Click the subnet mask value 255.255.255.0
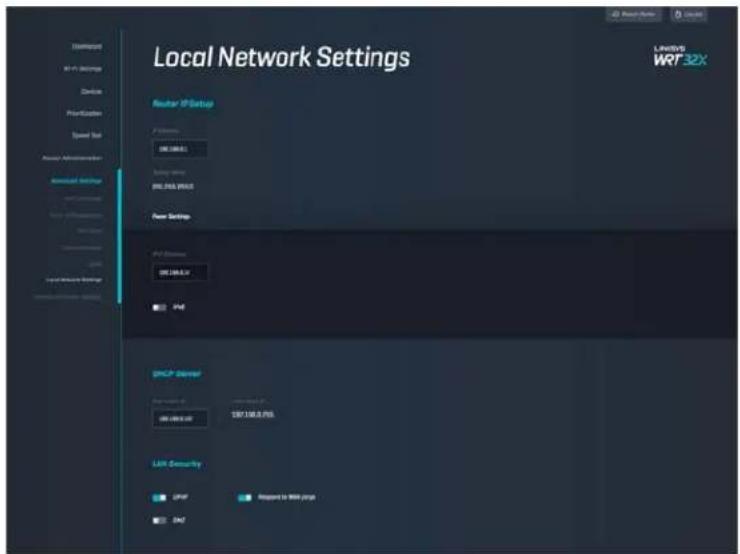The width and height of the screenshot is (740, 554). (x=173, y=187)
